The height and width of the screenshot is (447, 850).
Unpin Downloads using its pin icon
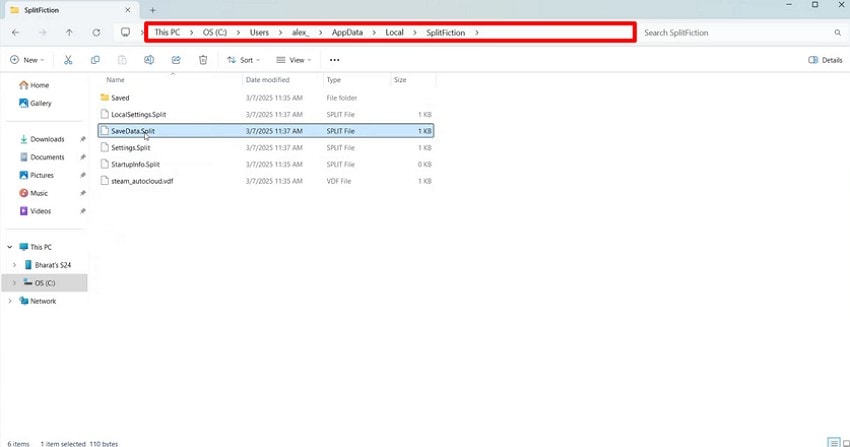[82, 139]
